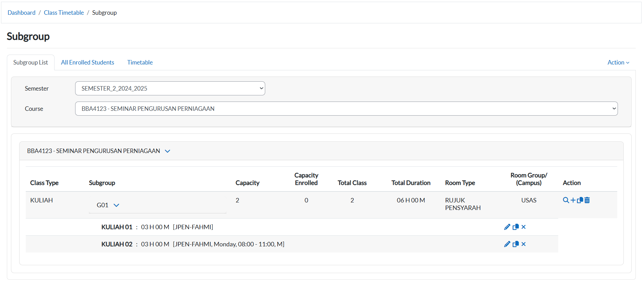This screenshot has width=644, height=281.
Task: Click the plus icon in the KULIAH row
Action: point(573,200)
